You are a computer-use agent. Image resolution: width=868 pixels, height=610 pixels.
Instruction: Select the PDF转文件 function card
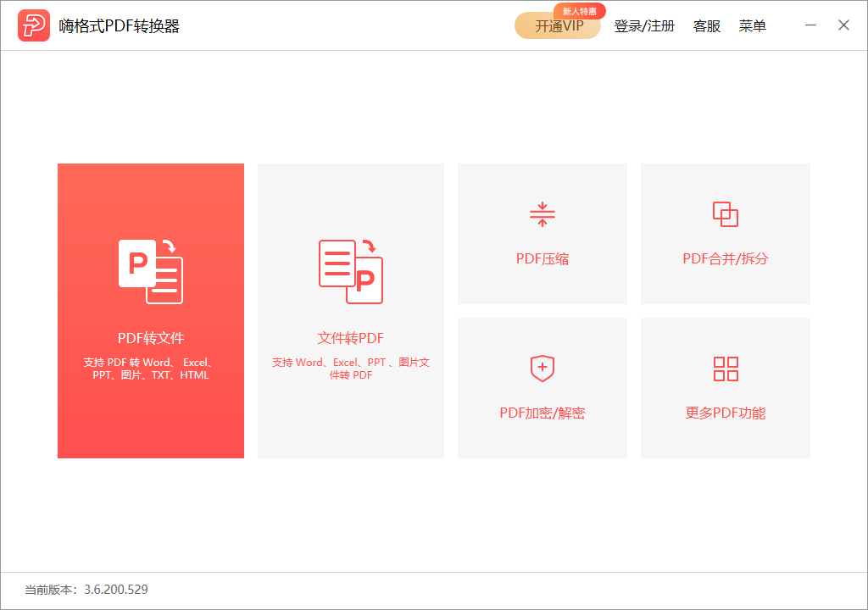coord(150,311)
